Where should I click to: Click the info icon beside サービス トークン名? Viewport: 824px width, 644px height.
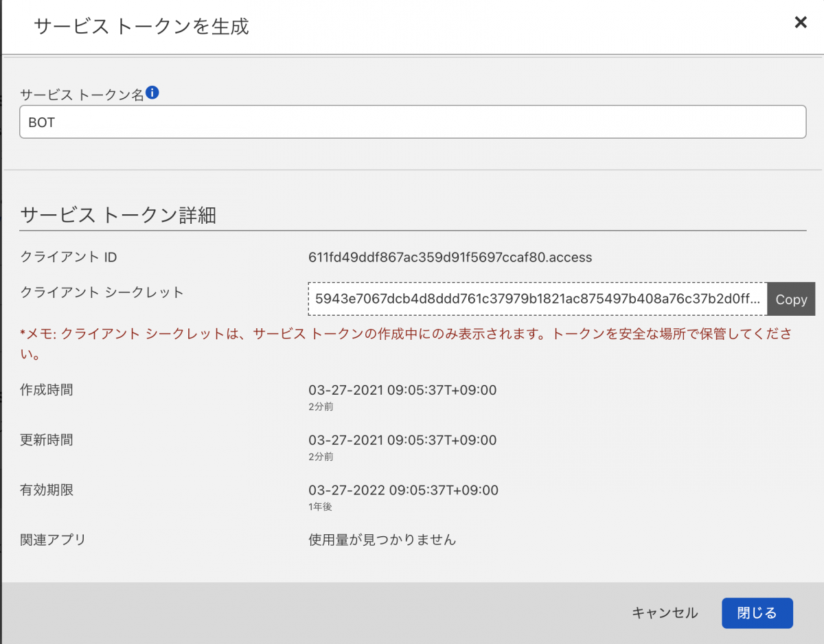[x=151, y=91]
